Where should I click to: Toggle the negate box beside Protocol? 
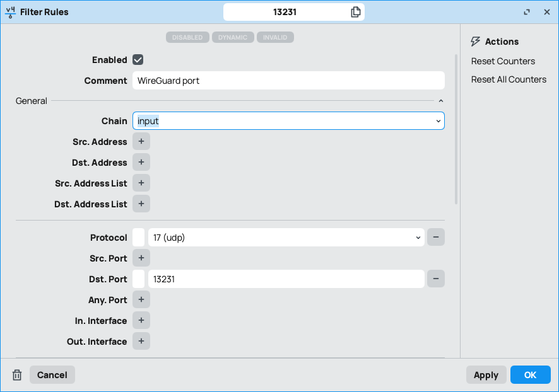pos(139,238)
